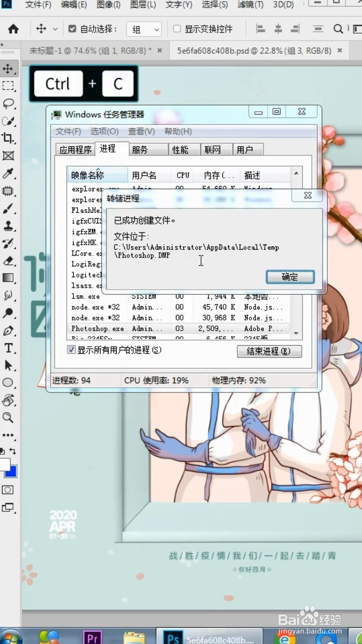Select the Path Selection tool
This screenshot has height=644, width=362.
click(8, 365)
